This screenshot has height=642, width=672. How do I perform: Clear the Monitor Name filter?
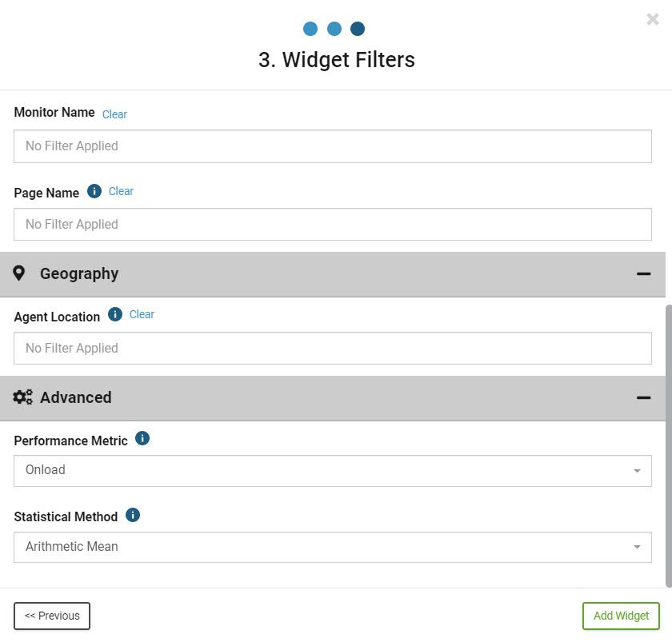coord(114,114)
